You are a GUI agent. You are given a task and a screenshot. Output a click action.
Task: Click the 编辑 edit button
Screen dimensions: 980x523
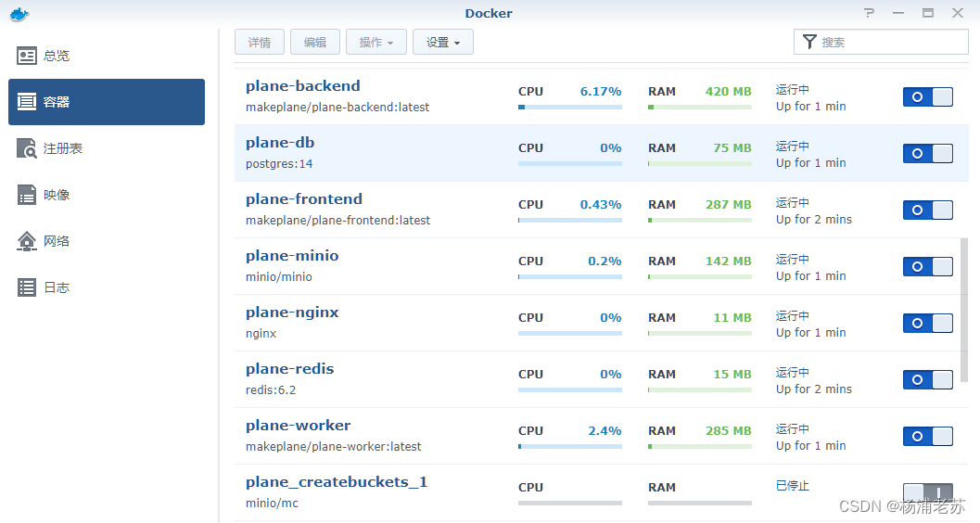coord(315,42)
